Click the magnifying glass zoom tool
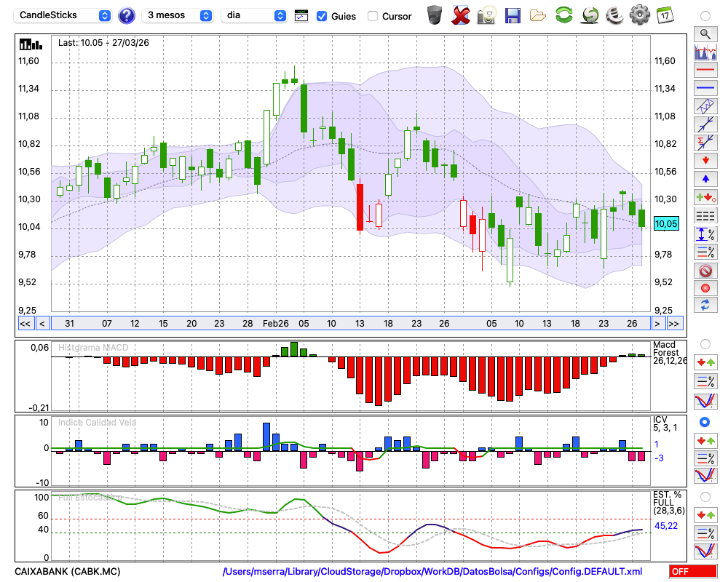 (705, 33)
